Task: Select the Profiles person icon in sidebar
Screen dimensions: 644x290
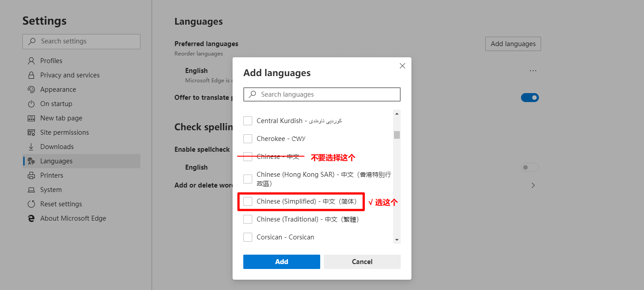Action: tap(30, 60)
